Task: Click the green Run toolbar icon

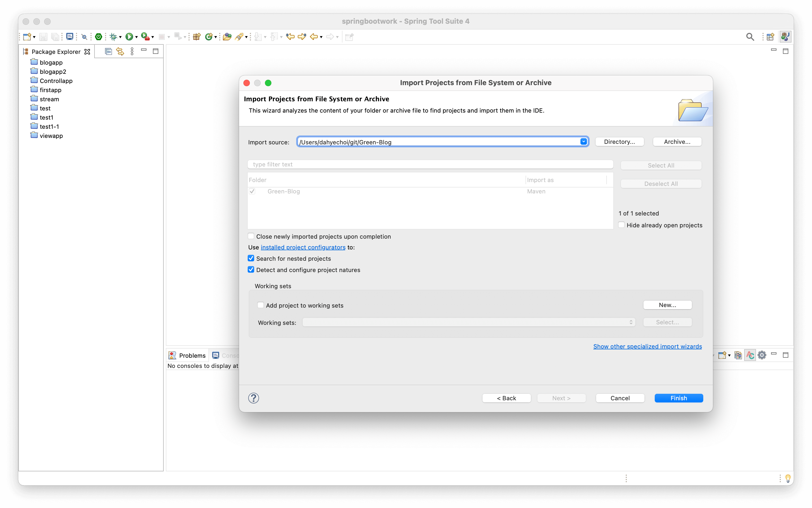Action: (129, 37)
